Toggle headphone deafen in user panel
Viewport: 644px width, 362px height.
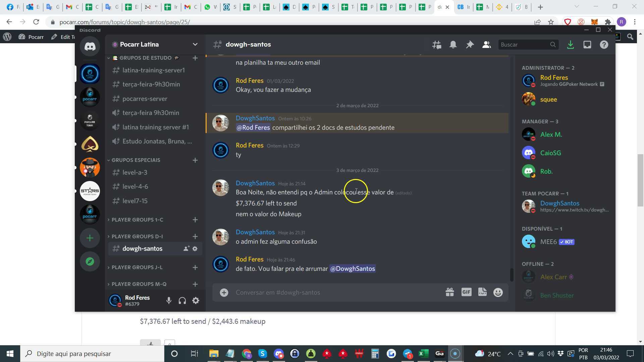pos(182,301)
